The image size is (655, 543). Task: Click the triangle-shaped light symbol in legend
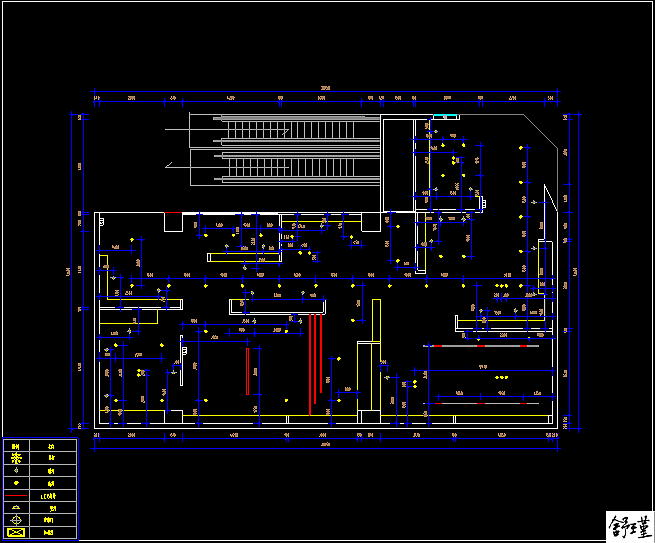(16, 507)
